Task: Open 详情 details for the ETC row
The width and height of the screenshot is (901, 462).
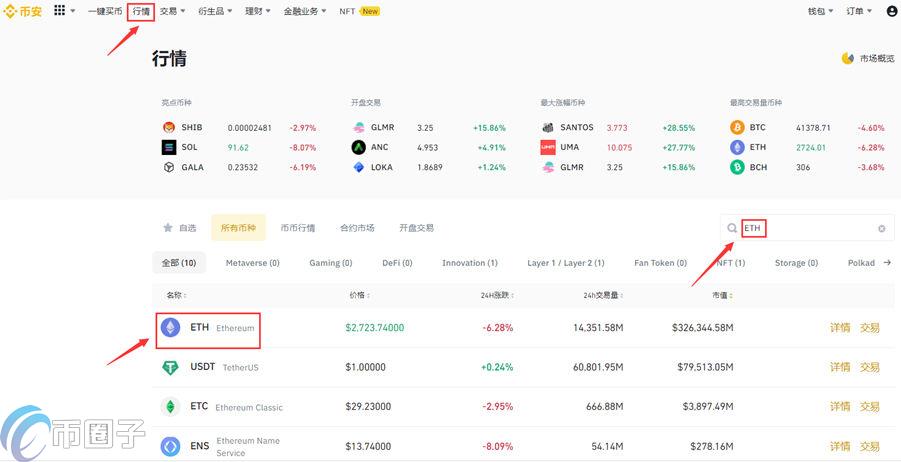Action: pyautogui.click(x=840, y=407)
